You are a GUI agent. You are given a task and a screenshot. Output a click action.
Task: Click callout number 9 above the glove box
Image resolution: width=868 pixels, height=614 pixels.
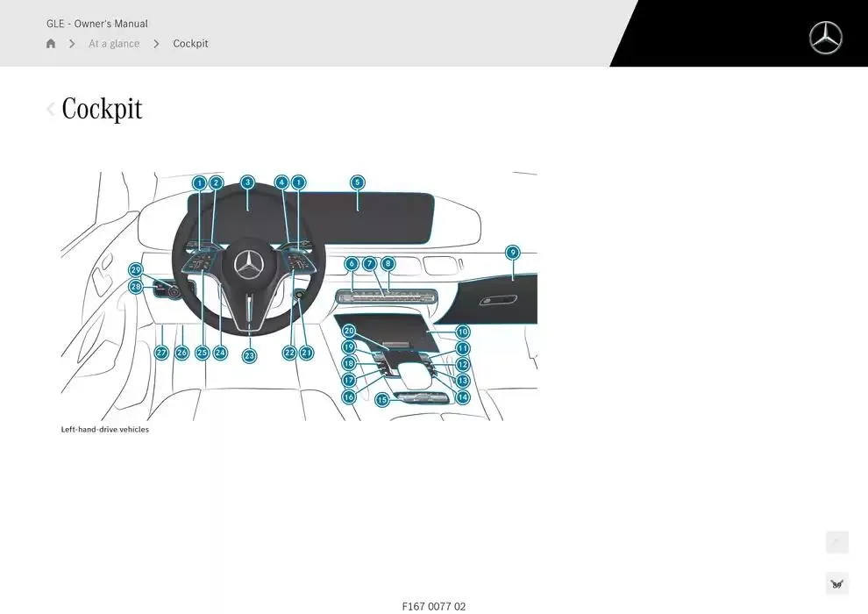point(513,253)
